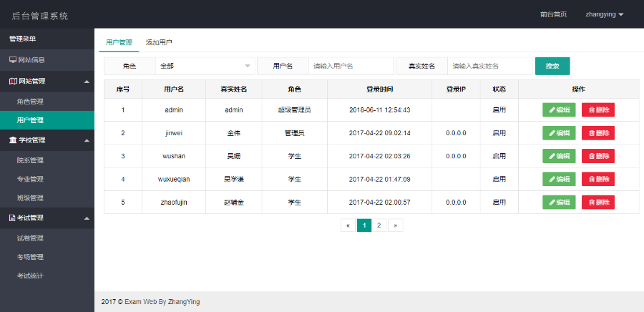Screen dimensions: 644x312
Task: Delete the wushan user row
Action: coord(598,156)
